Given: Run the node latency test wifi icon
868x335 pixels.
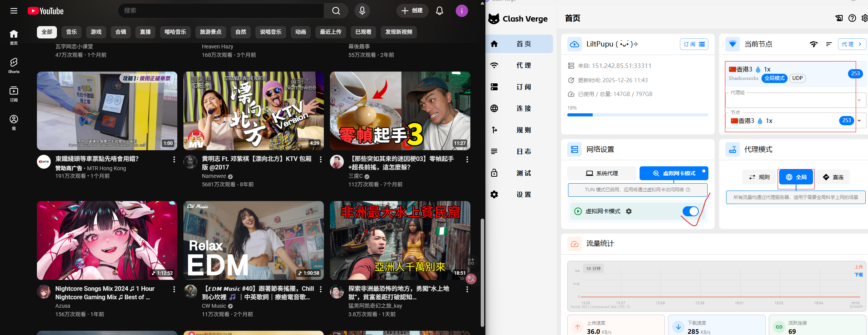Looking at the screenshot, I should pos(813,44).
